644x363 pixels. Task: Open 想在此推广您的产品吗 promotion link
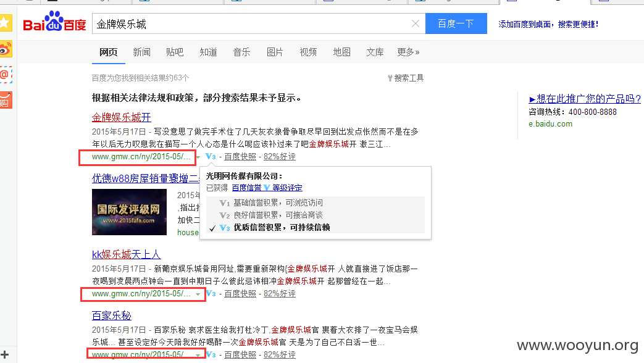(585, 99)
